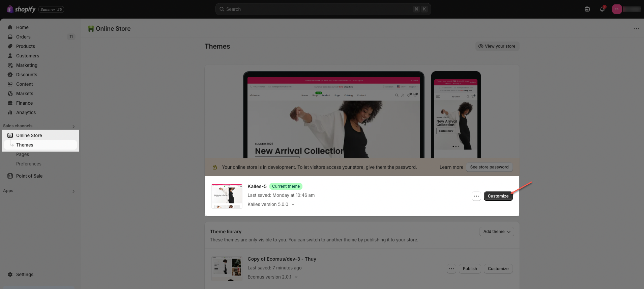Open Marketing in the sidebar
The width and height of the screenshot is (644, 289).
pos(40,65)
